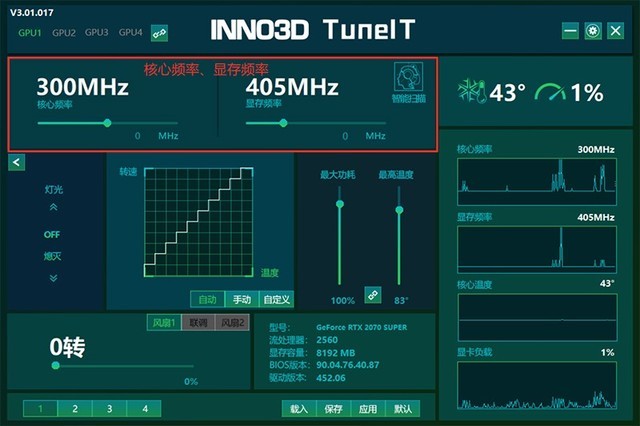640x426 pixels.
Task: Start the 智能扫描 smart scan
Action: (x=409, y=82)
